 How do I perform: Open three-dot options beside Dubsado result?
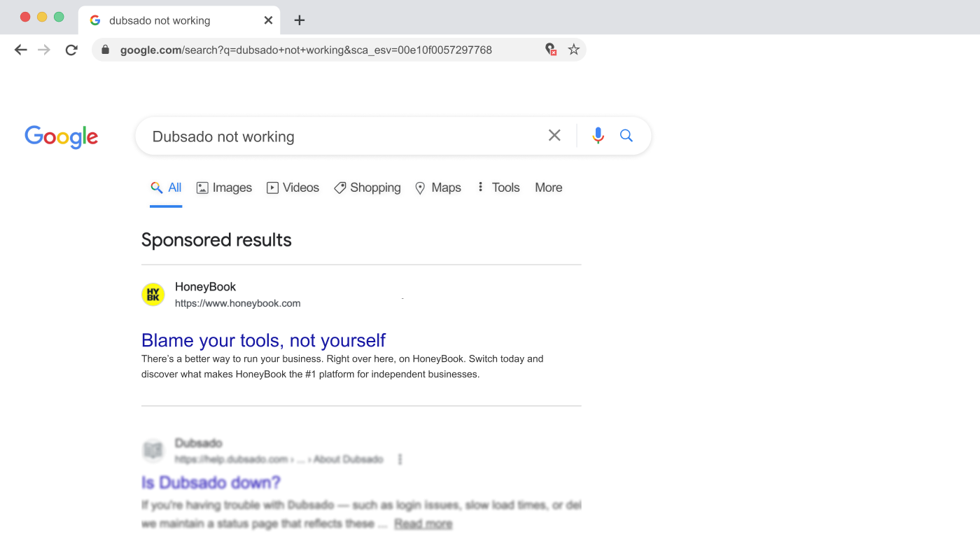(x=400, y=459)
